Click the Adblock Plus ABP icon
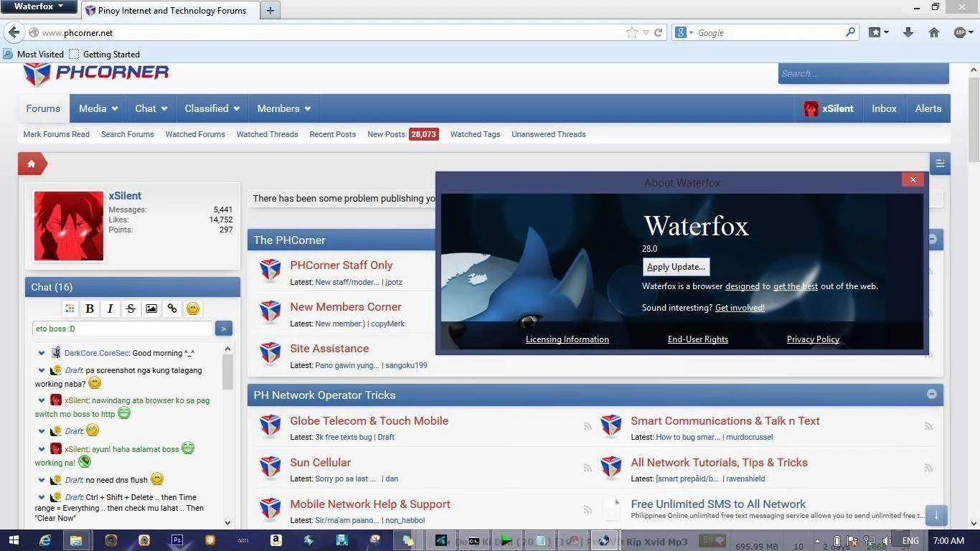980x551 pixels. pyautogui.click(x=960, y=32)
